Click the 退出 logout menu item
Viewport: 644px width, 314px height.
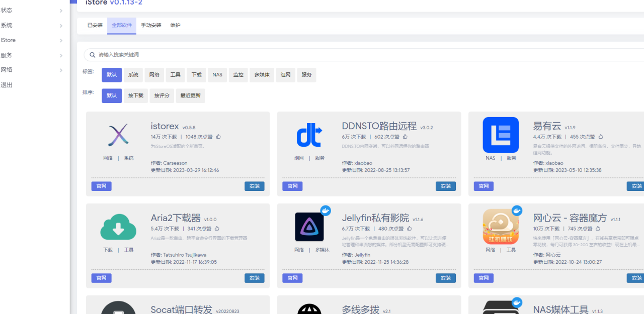tap(7, 85)
